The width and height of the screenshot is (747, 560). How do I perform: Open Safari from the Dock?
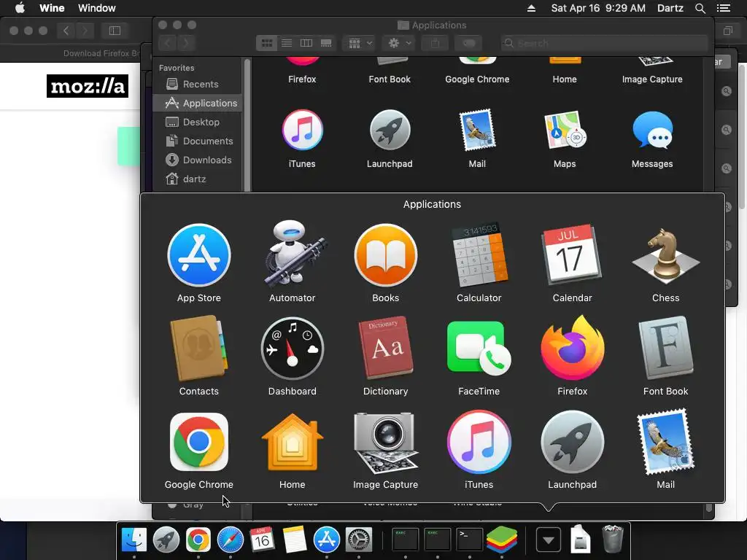click(x=231, y=540)
